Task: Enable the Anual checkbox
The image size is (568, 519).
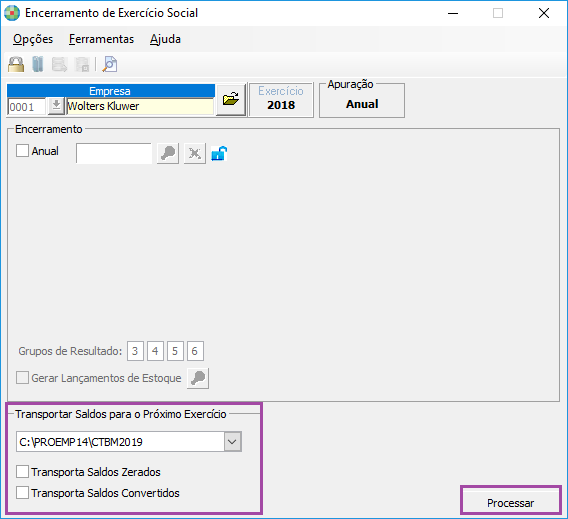Action: click(22, 151)
